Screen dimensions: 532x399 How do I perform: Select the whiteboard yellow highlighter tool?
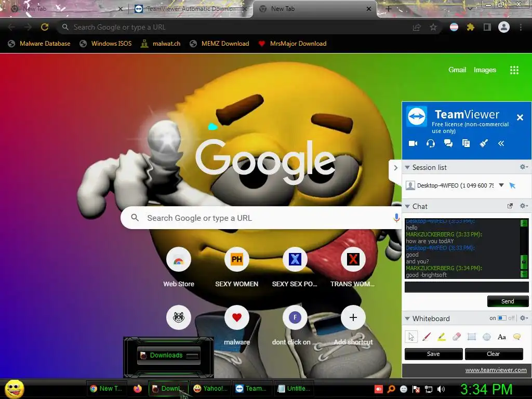tap(442, 337)
